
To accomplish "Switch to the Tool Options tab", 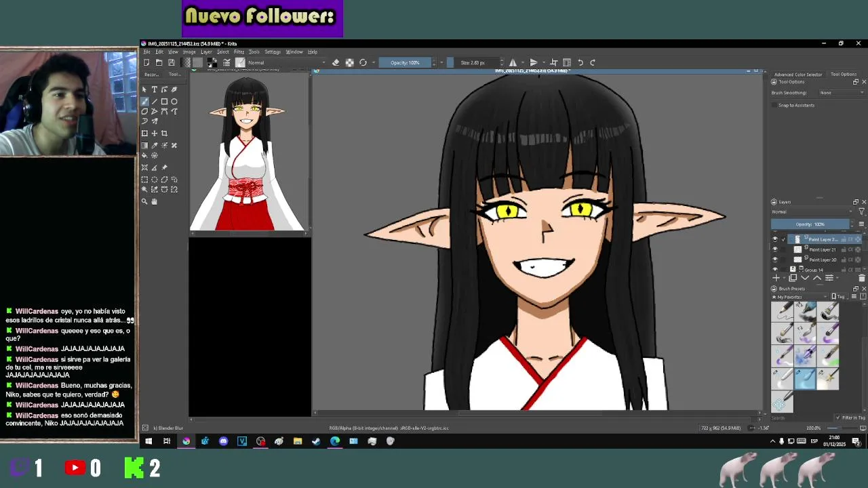I will coord(844,75).
